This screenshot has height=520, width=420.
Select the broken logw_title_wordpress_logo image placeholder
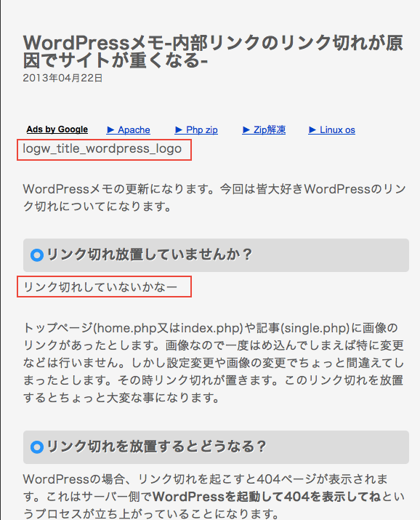pos(105,151)
